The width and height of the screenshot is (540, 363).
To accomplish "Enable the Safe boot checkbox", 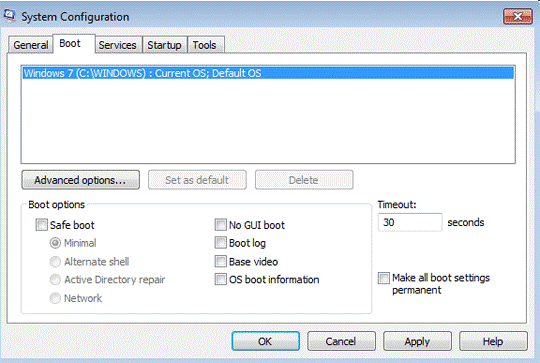I will coord(41,225).
